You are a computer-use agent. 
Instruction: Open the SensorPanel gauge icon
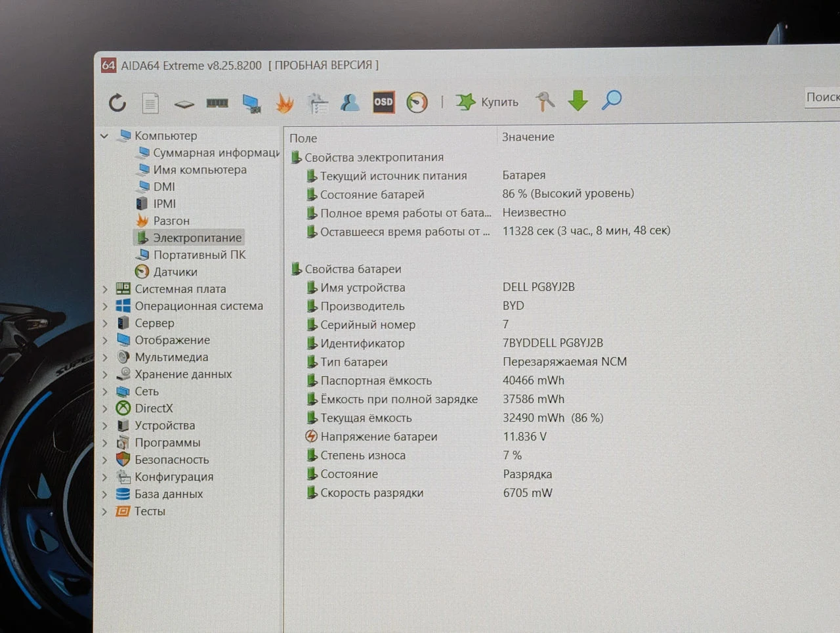[x=417, y=102]
